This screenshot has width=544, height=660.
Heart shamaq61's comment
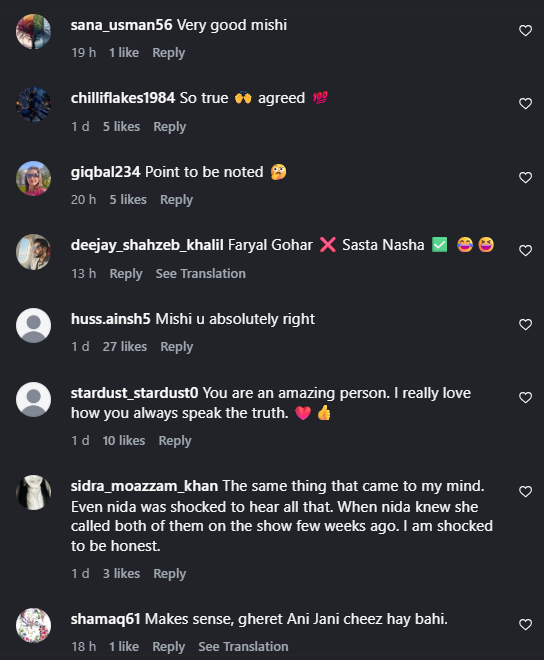pyautogui.click(x=525, y=625)
